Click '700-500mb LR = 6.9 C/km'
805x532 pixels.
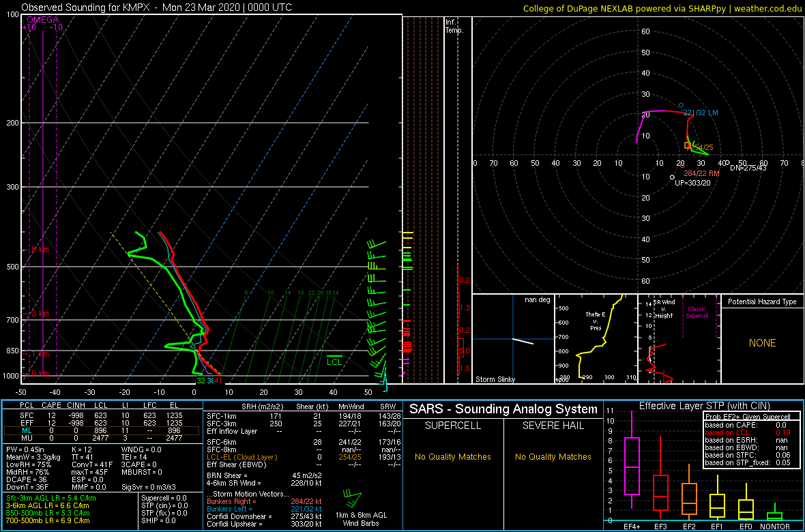[48, 520]
